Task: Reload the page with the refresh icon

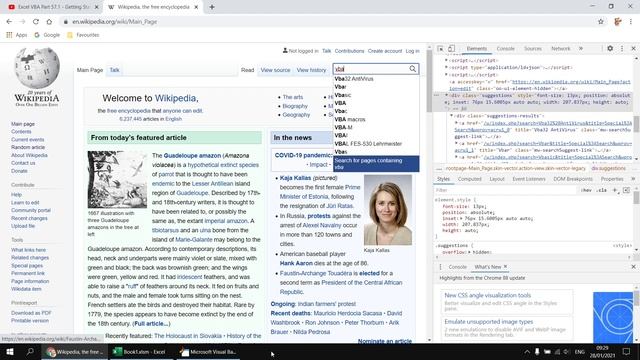Action: click(36, 22)
